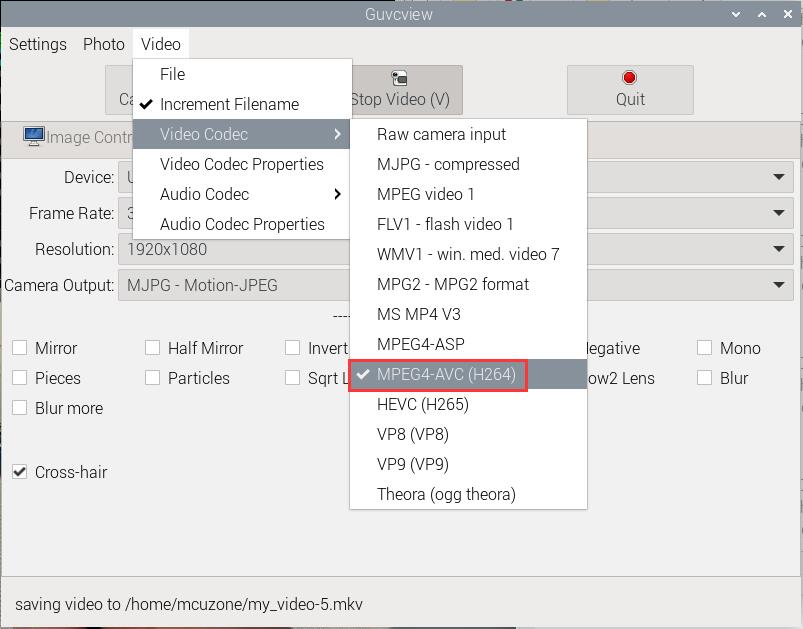Toggle the Mirror checkbox
Viewport: 803px width, 629px height.
pyautogui.click(x=20, y=348)
